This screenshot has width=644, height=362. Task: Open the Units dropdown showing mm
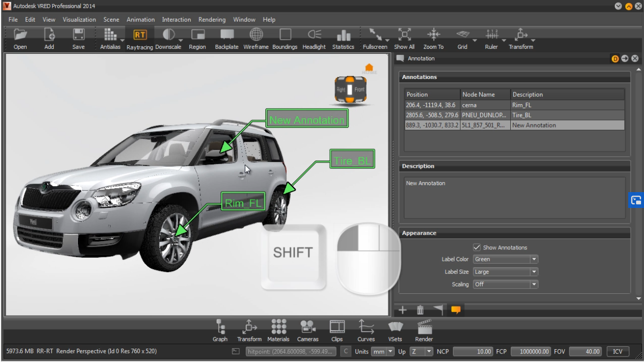coord(384,352)
